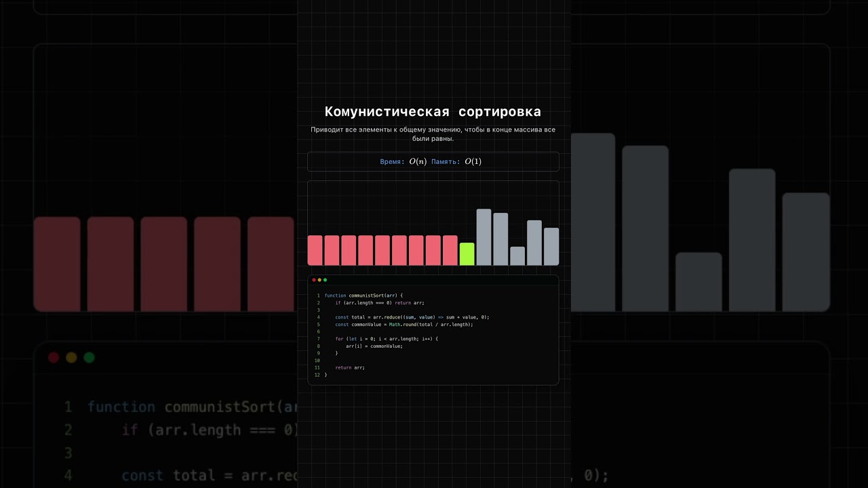Click the "Время: O(n)" complexity label

click(x=403, y=162)
